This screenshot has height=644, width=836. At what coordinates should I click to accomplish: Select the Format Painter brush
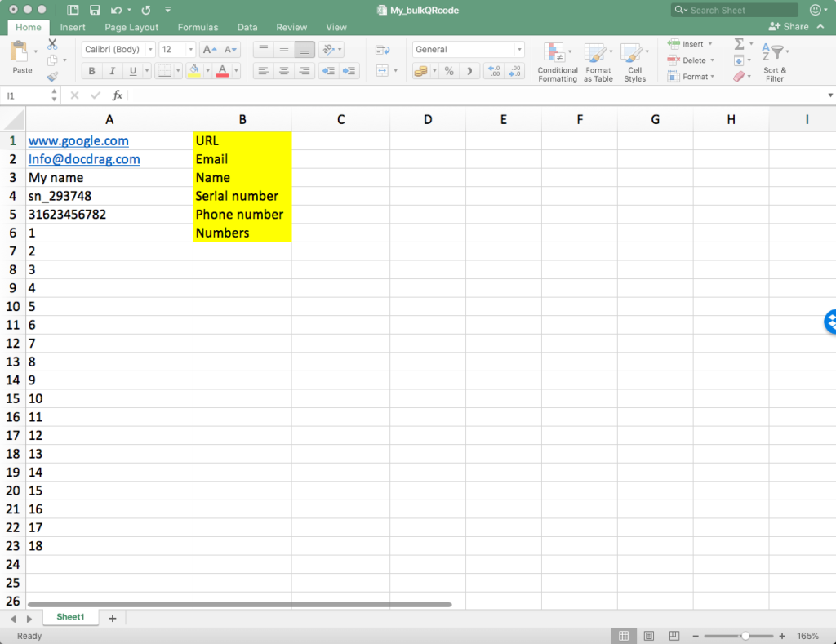point(52,77)
